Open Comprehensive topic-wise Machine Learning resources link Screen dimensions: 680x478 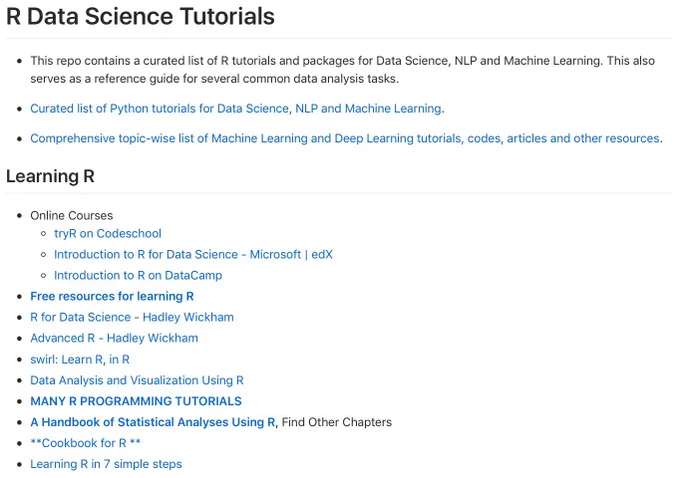click(x=345, y=138)
